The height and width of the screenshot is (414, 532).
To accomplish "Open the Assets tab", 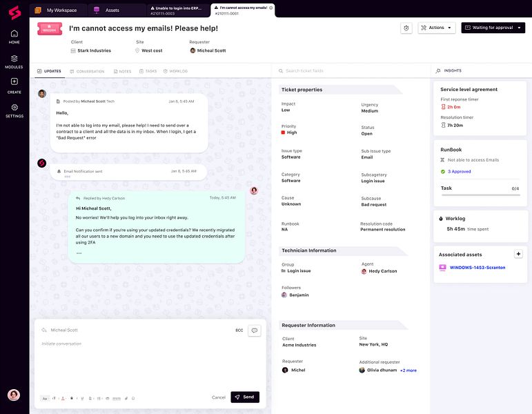I will [x=117, y=10].
